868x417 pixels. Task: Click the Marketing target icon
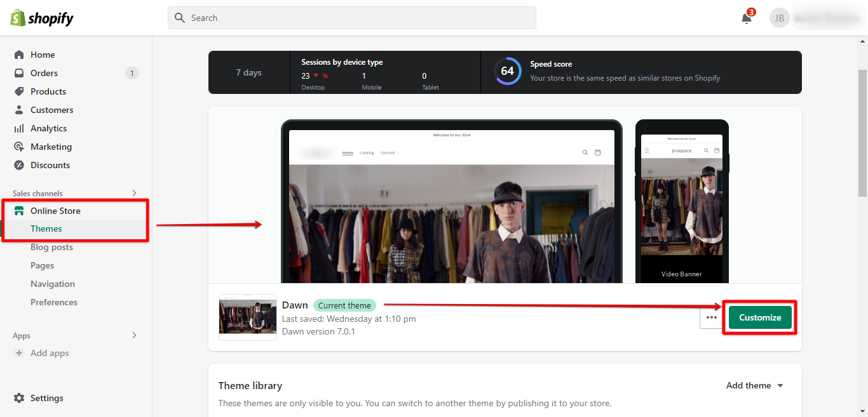tap(19, 147)
